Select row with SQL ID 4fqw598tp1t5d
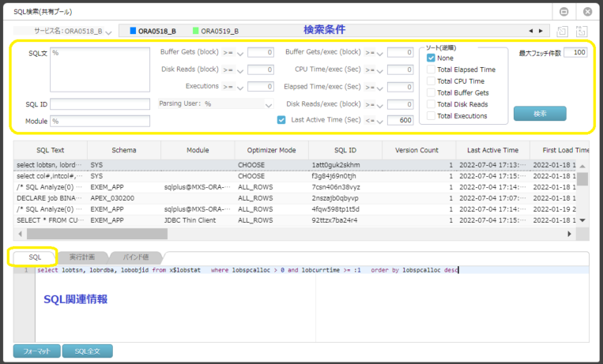The image size is (603, 364). tap(295, 209)
